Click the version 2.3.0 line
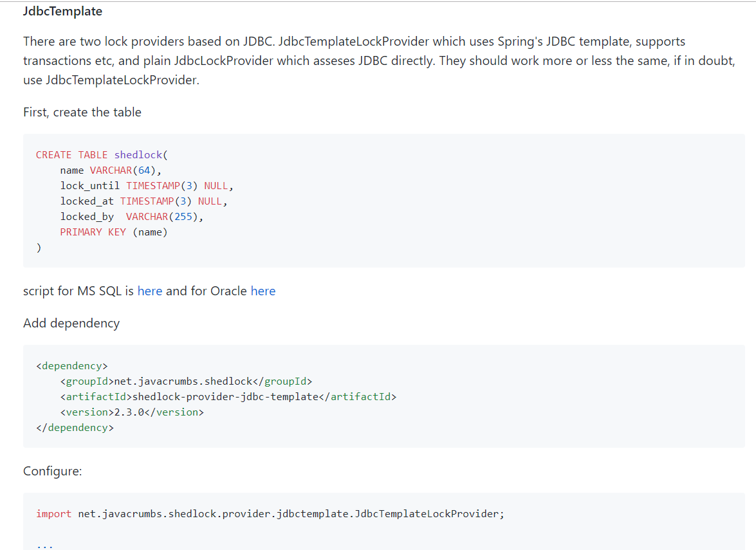 132,412
